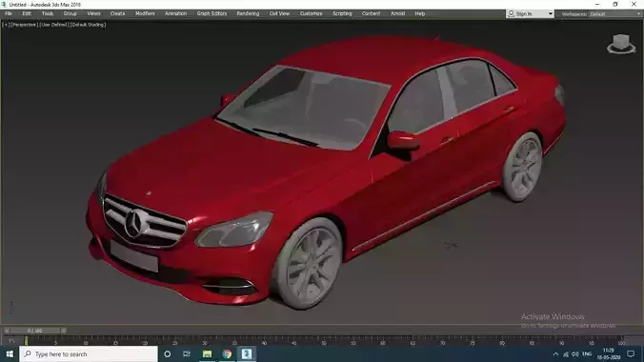Screen dimensions: 644x362
Task: Click the network tray icon
Action: [x=566, y=354]
